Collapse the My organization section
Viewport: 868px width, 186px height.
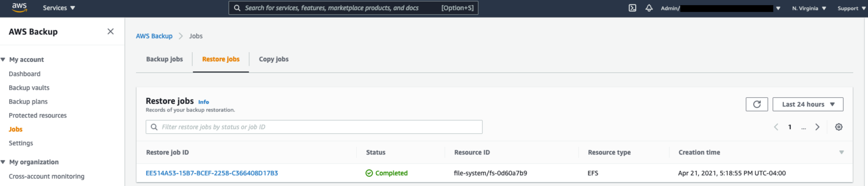(x=4, y=162)
